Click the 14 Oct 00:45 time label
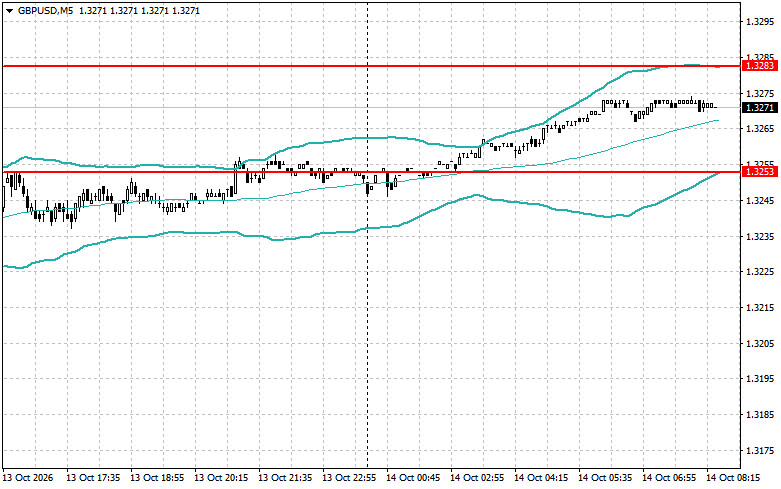781x489 pixels. click(413, 478)
